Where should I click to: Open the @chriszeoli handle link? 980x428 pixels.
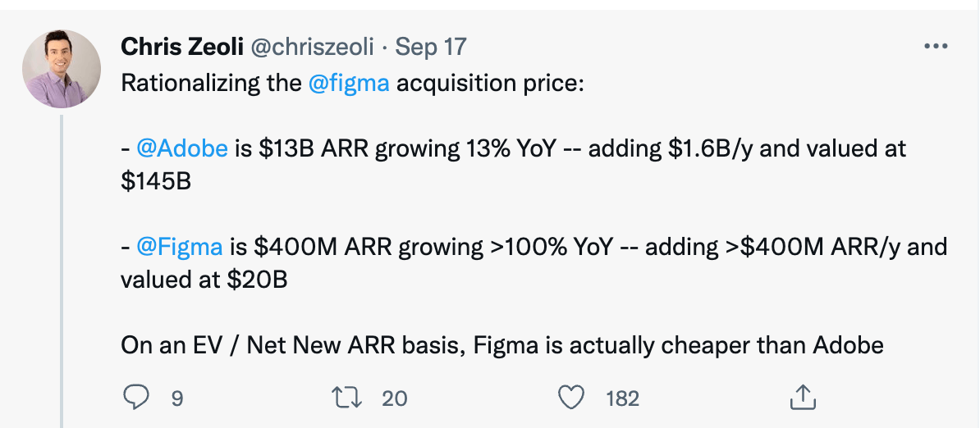click(x=313, y=47)
